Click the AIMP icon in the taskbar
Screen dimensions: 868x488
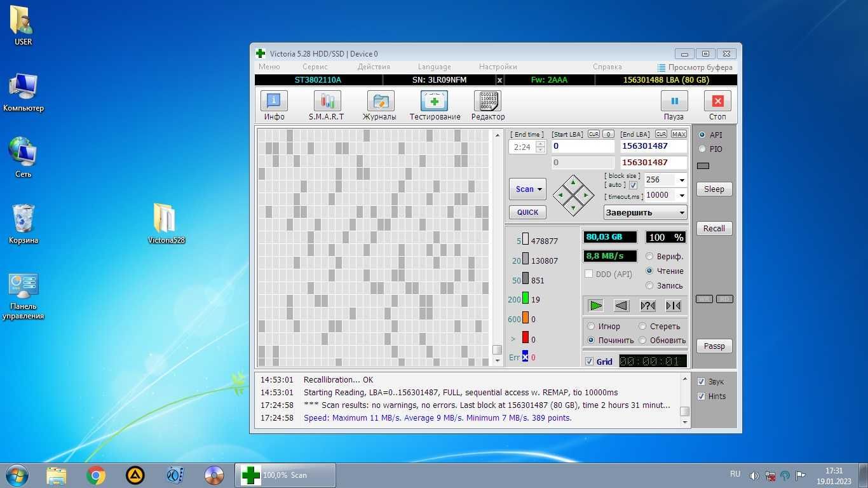tap(135, 475)
